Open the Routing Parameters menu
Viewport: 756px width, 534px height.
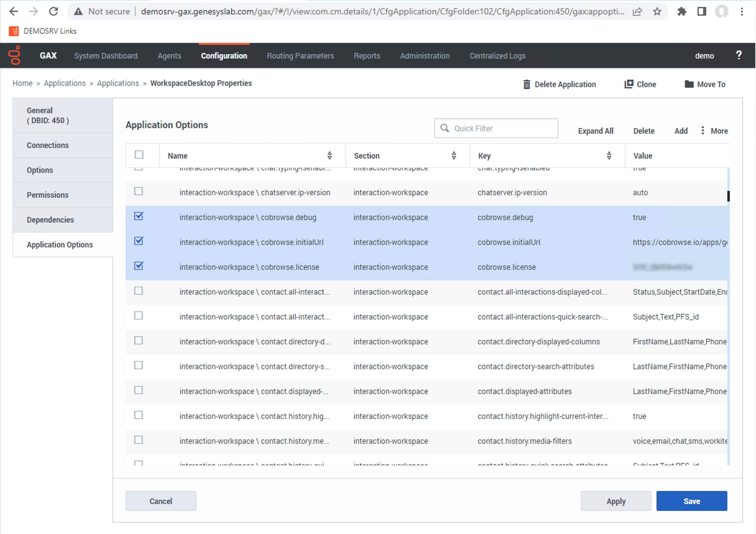point(300,56)
